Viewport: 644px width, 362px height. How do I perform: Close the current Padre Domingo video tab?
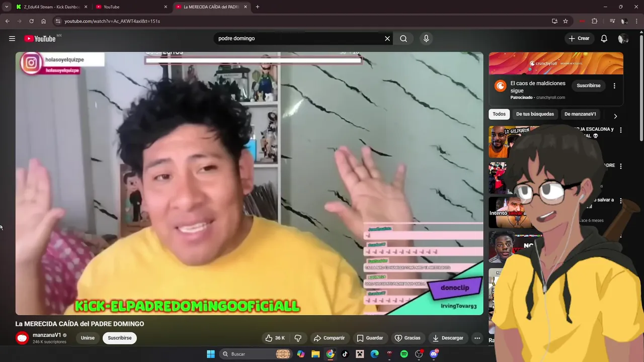(x=246, y=7)
